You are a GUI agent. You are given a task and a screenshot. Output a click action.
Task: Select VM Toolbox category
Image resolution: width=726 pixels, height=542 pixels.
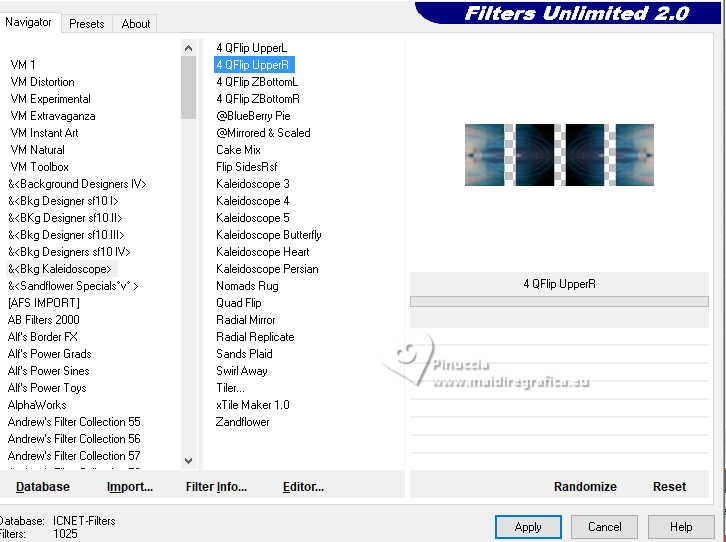(39, 167)
